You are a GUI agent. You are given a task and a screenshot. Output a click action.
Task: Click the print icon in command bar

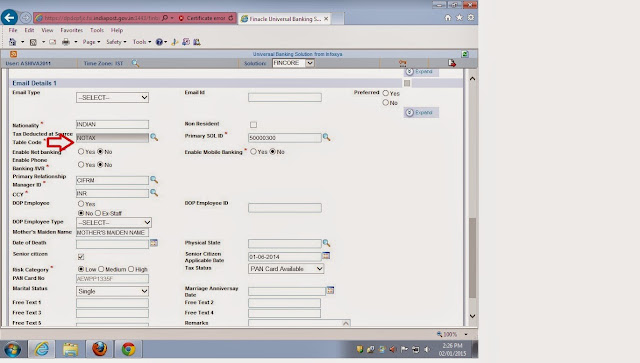66,42
